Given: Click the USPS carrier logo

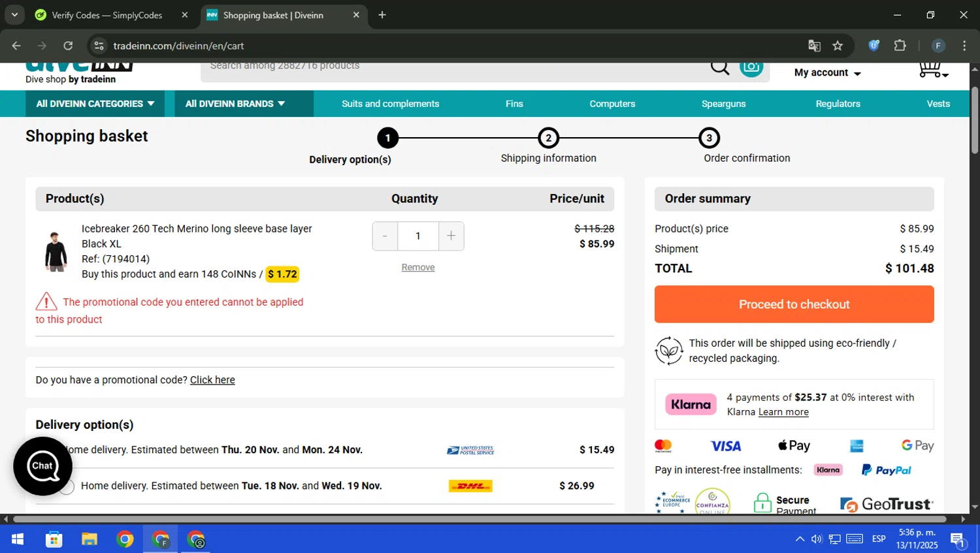Looking at the screenshot, I should pos(470,450).
